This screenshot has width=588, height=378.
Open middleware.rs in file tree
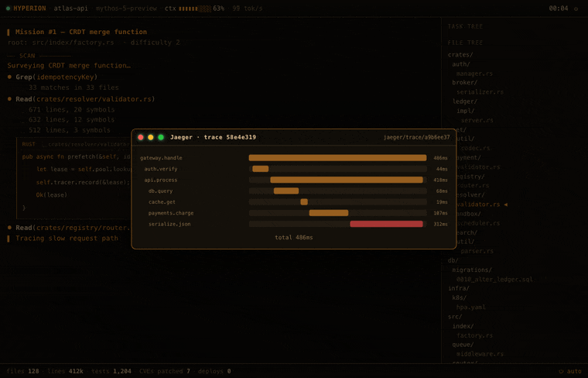click(480, 354)
